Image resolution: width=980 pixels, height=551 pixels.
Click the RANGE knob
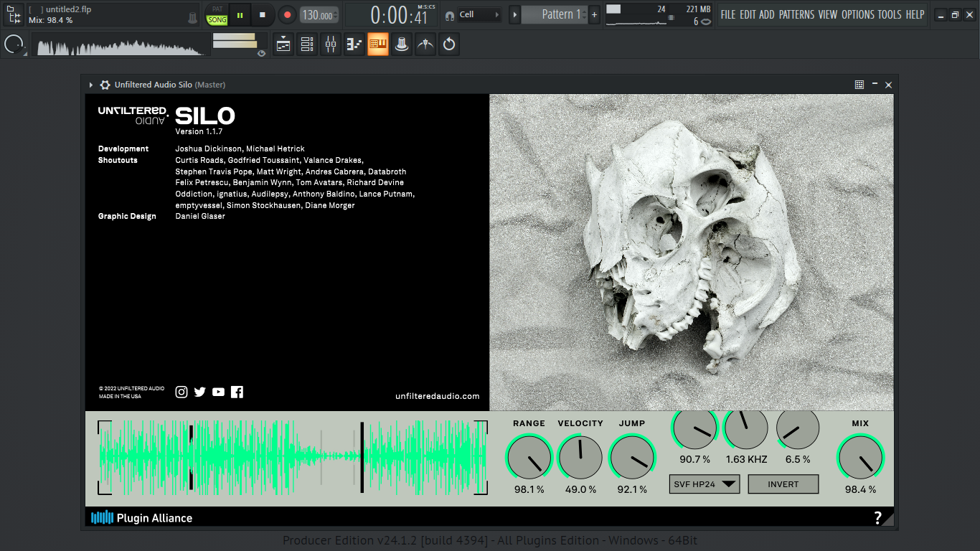(x=529, y=457)
